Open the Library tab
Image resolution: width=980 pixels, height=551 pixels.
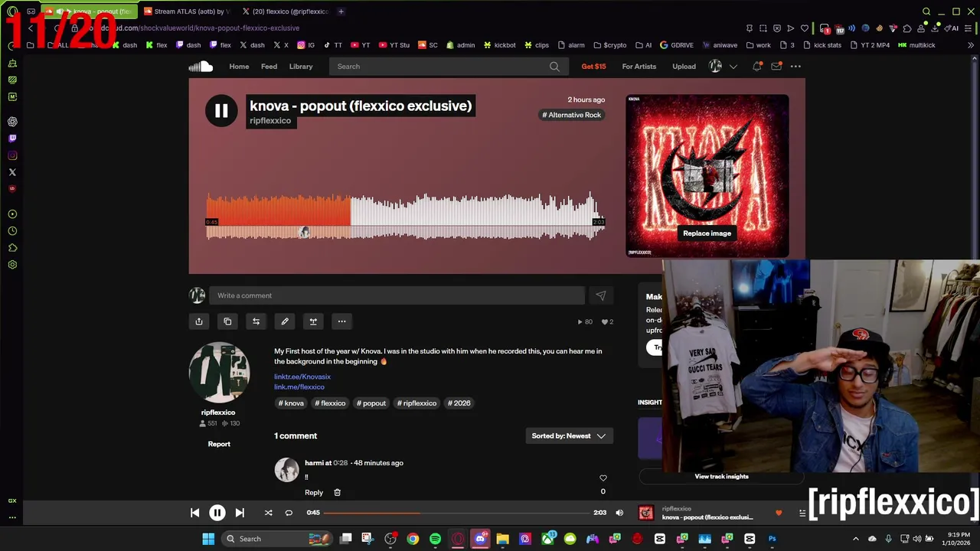click(x=301, y=67)
